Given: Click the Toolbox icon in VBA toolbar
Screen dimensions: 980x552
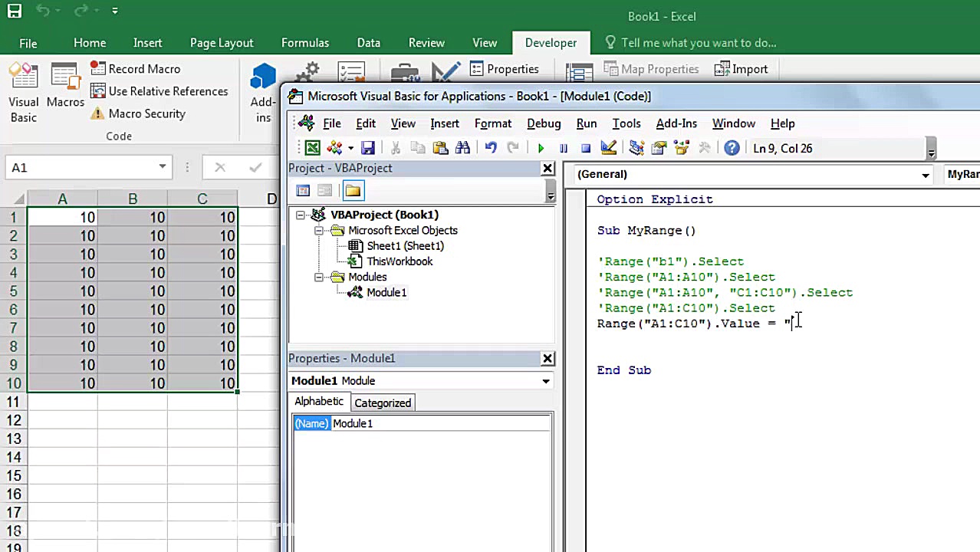Looking at the screenshot, I should tap(704, 148).
